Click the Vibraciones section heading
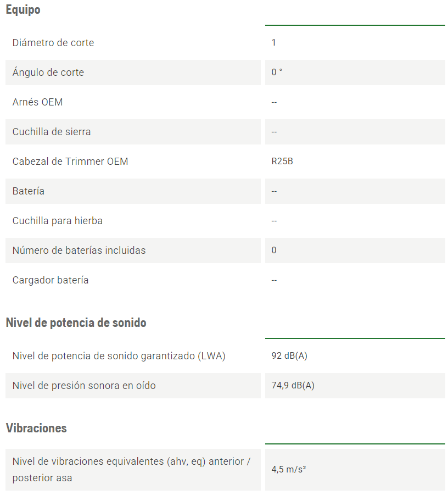The width and height of the screenshot is (448, 495). 36,428
